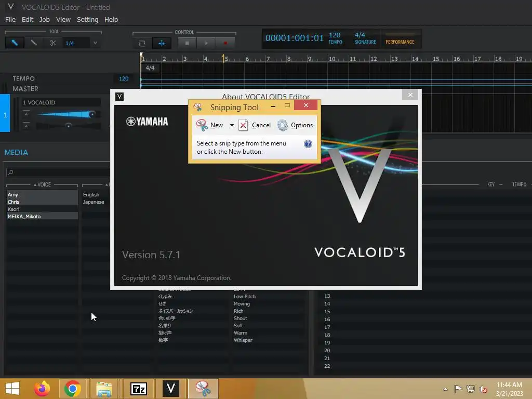
Task: Click the 120 tempo value in transport
Action: 335,35
